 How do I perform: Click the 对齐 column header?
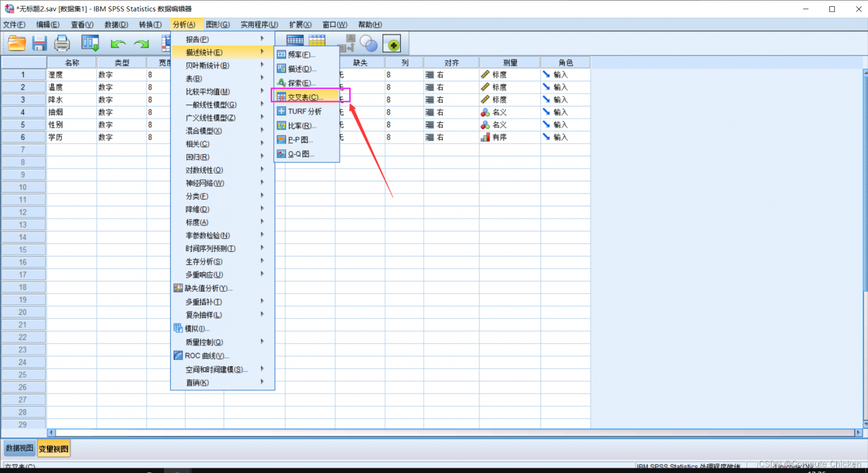coord(452,62)
